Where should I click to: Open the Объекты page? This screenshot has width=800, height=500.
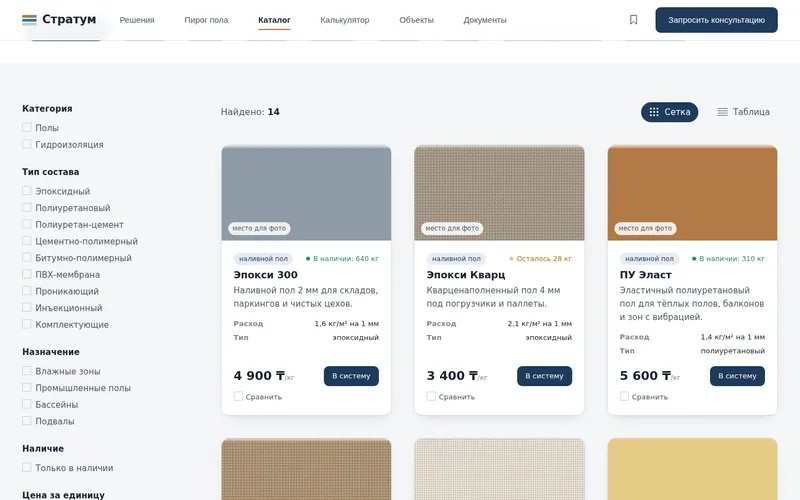coord(416,20)
